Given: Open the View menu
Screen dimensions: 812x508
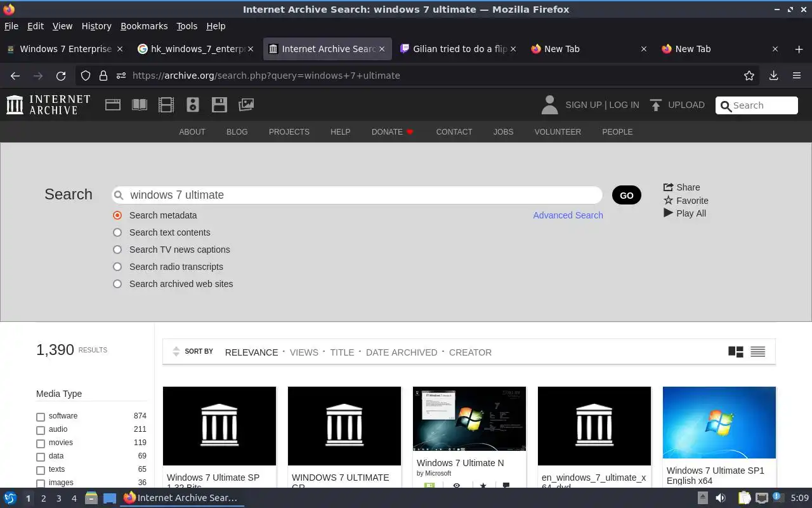Looking at the screenshot, I should [x=62, y=26].
